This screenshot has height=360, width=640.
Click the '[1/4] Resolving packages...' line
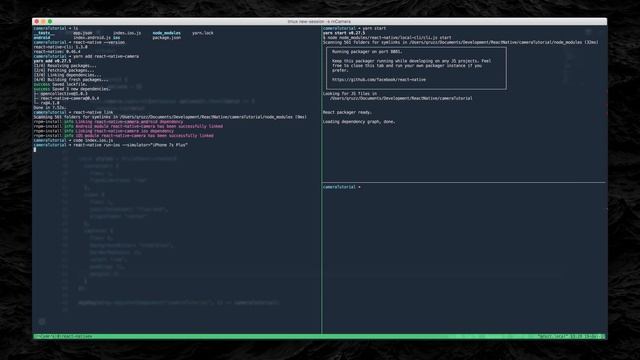pos(65,66)
